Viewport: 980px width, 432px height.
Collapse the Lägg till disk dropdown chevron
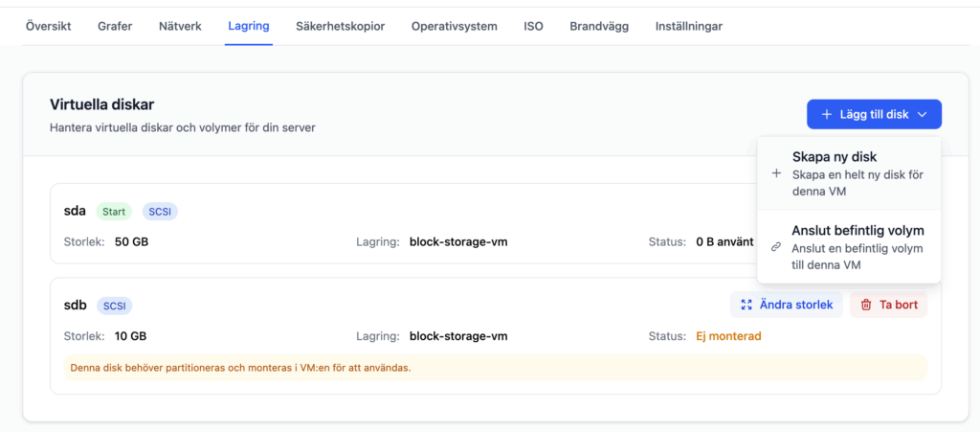922,115
